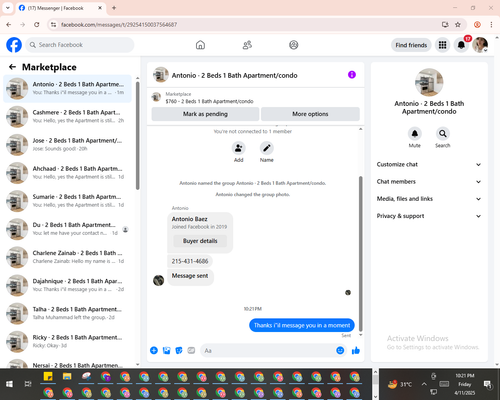Click the sent 'Thanks i'll message you' bubble
Image resolution: width=500 pixels, height=400 pixels.
click(302, 325)
